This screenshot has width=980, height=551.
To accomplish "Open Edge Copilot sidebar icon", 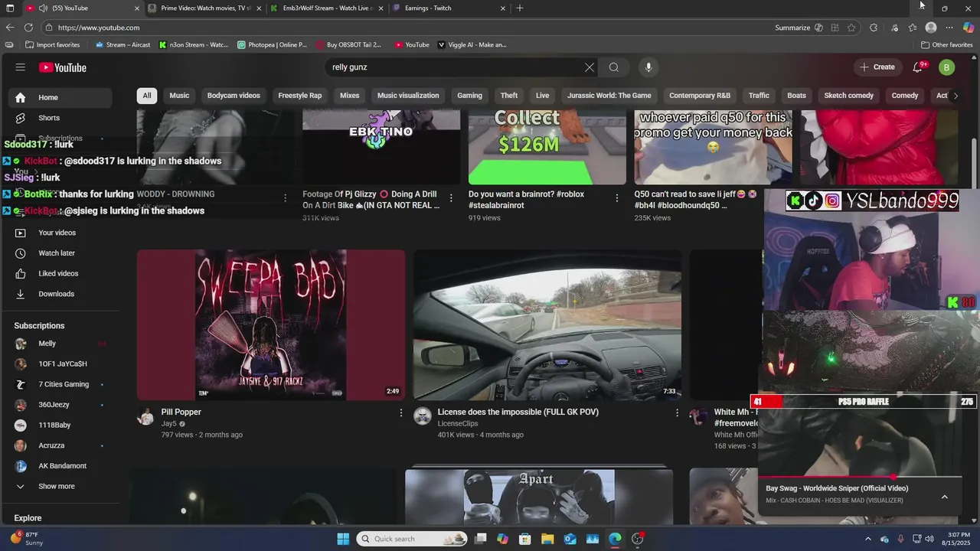I will [969, 28].
